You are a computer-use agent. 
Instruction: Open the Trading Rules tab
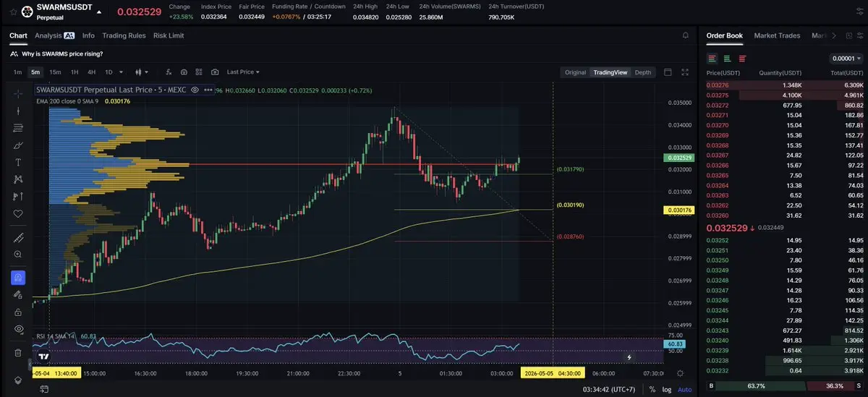[124, 35]
